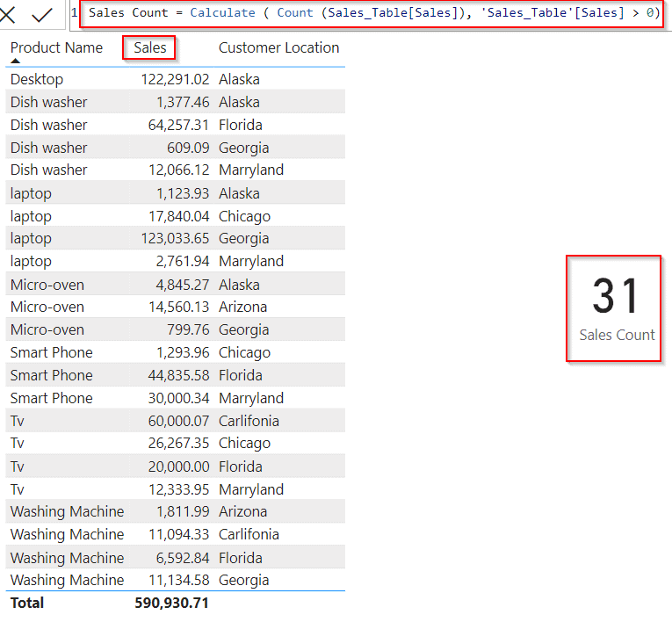Click the 11,094.33 sales cell
The image size is (672, 622).
pos(178,534)
